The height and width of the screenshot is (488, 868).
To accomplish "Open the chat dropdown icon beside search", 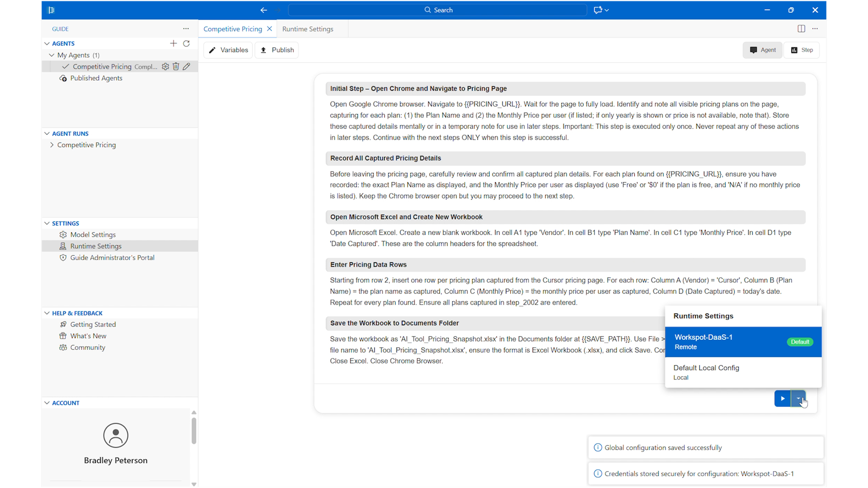I will coord(601,10).
